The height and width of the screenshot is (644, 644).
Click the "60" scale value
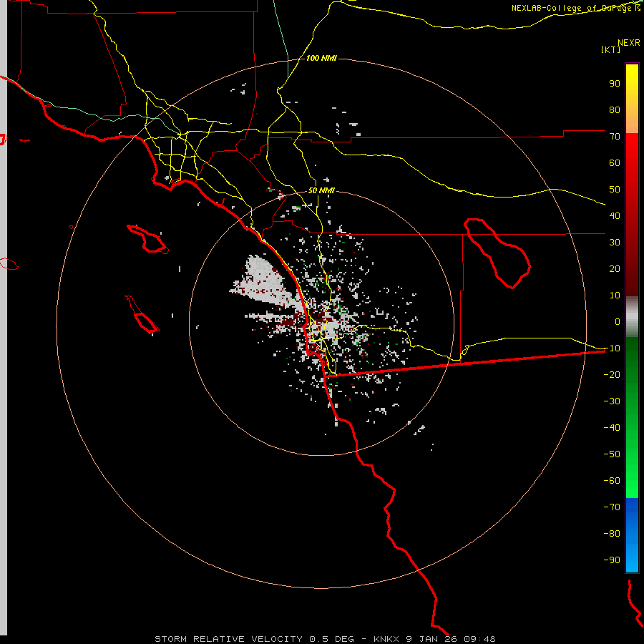point(615,163)
